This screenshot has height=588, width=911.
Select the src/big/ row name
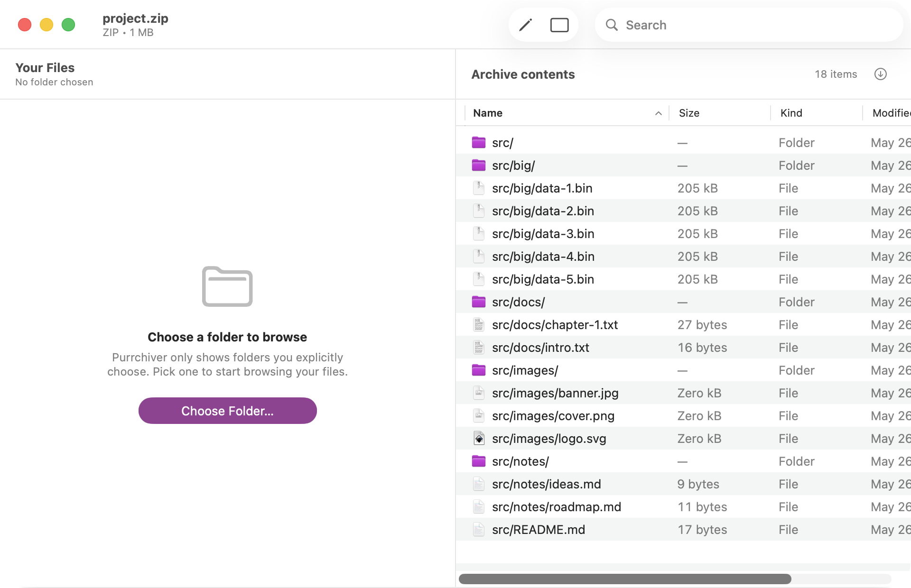[x=513, y=165]
